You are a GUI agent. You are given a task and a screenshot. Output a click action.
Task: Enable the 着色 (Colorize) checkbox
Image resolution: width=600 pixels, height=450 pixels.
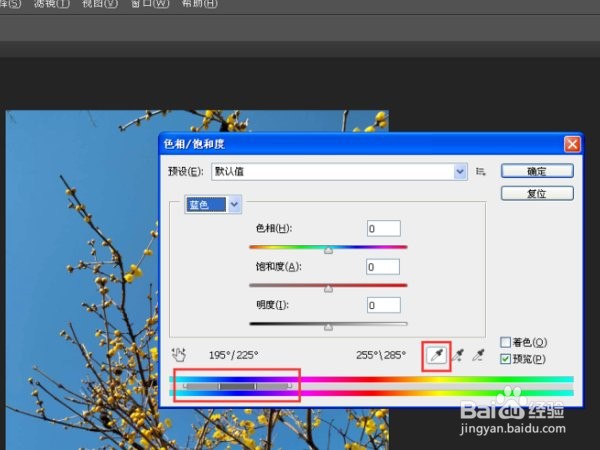click(x=505, y=342)
